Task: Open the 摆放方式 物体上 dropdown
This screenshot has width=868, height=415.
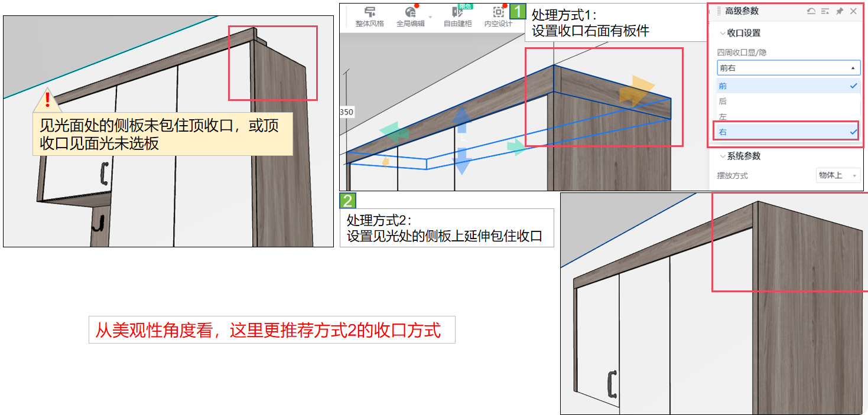Action: (x=837, y=175)
